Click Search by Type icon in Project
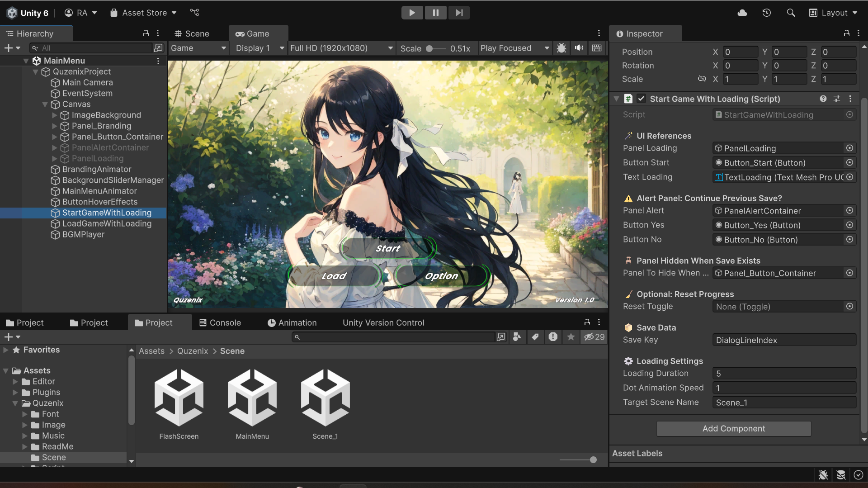Image resolution: width=868 pixels, height=488 pixels. coord(517,336)
